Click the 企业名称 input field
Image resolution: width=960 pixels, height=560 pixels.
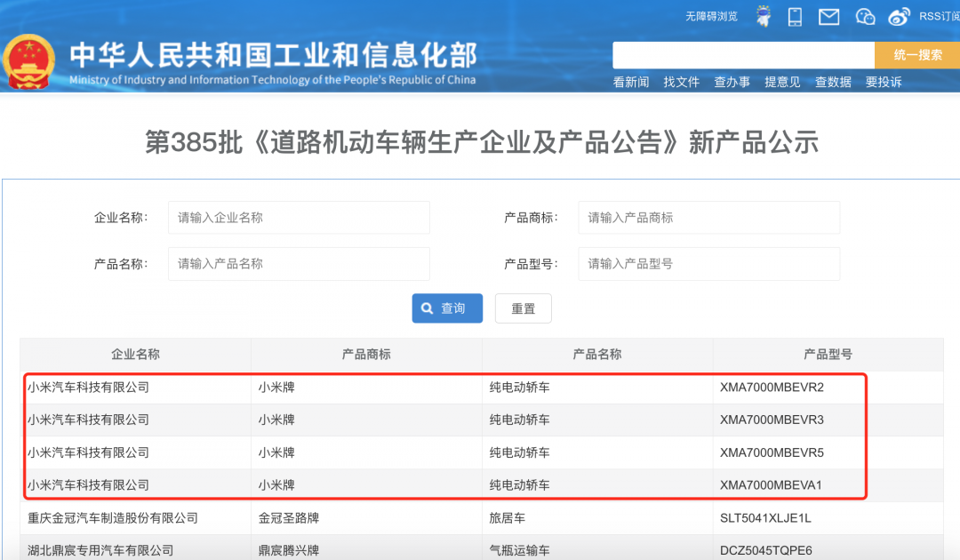pyautogui.click(x=299, y=218)
